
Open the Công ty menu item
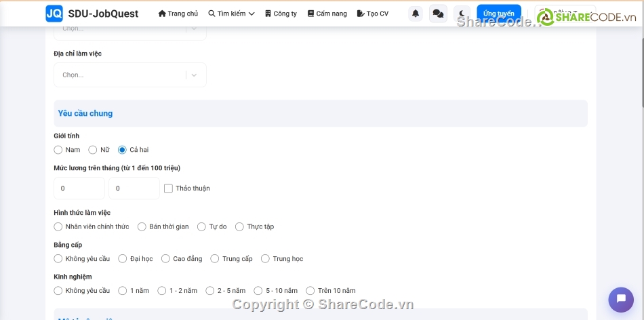(x=281, y=14)
